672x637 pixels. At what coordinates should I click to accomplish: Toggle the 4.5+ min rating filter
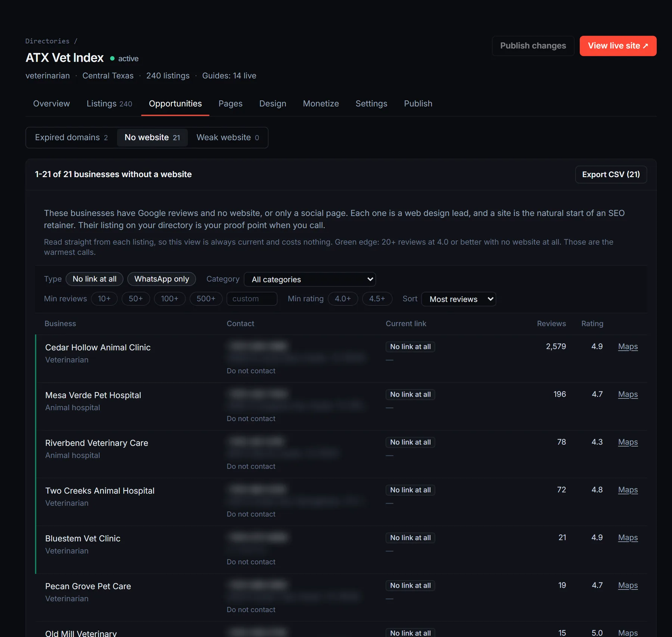(x=377, y=299)
